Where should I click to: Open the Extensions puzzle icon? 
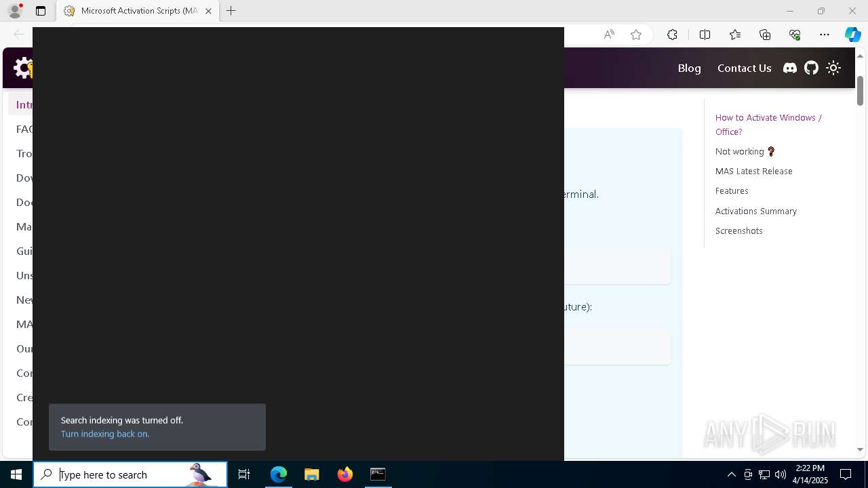tap(672, 35)
